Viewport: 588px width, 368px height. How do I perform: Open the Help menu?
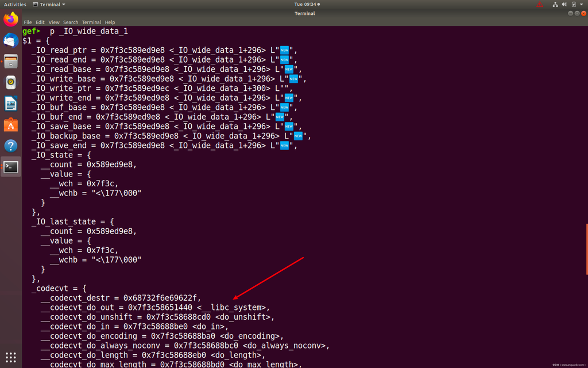coord(110,22)
